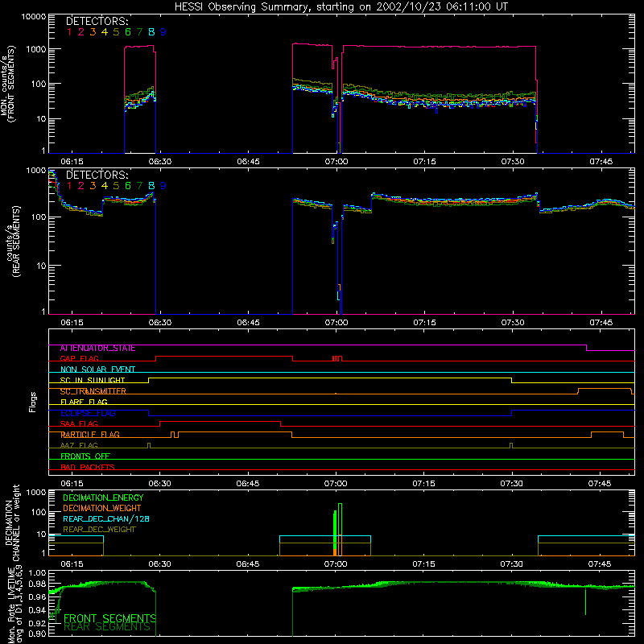Click detector 4 in front segments legend
This screenshot has height=644, width=644.
[x=105, y=32]
